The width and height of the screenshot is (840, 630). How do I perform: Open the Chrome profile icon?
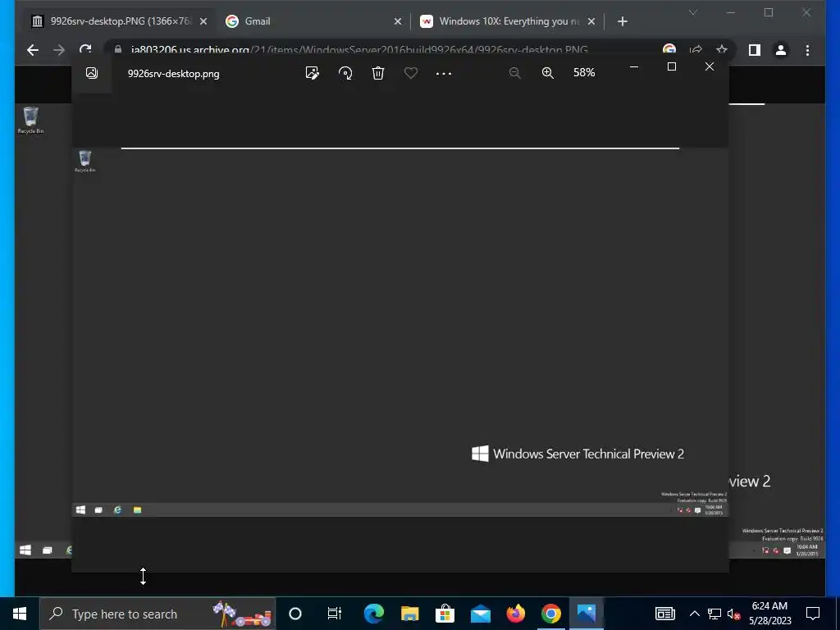click(781, 50)
